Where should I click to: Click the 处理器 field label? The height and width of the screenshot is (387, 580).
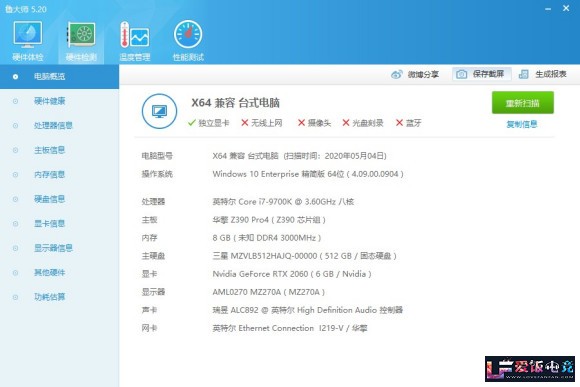(153, 202)
